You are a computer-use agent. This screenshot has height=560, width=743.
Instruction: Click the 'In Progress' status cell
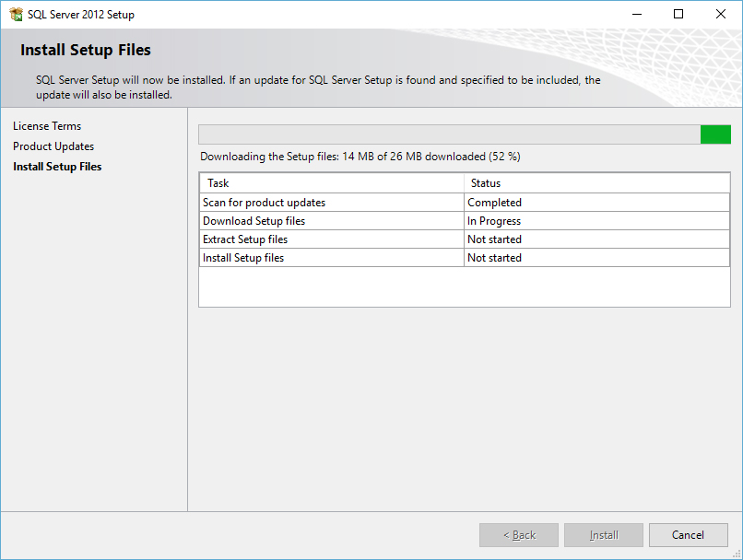coord(596,221)
